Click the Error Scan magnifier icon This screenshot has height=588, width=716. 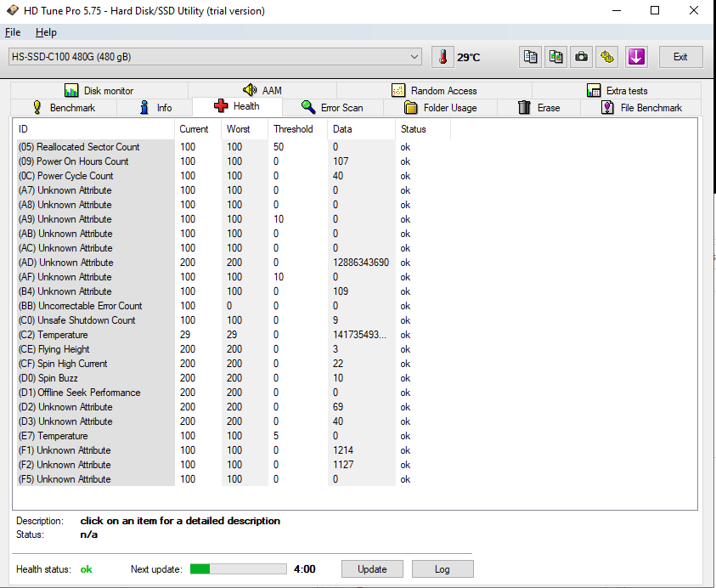308,107
